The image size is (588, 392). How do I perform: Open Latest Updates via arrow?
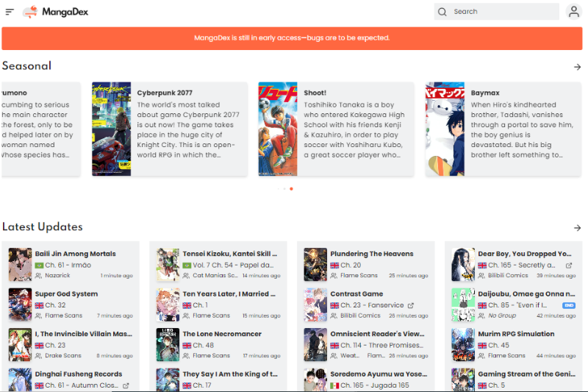point(577,228)
